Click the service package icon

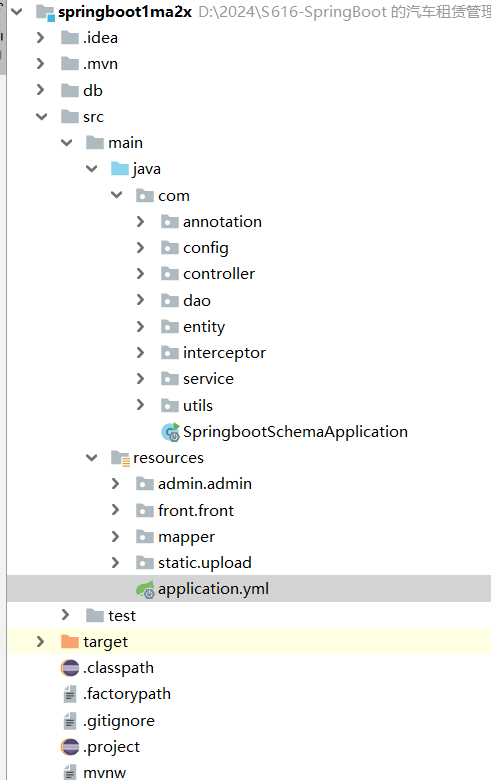tap(170, 379)
